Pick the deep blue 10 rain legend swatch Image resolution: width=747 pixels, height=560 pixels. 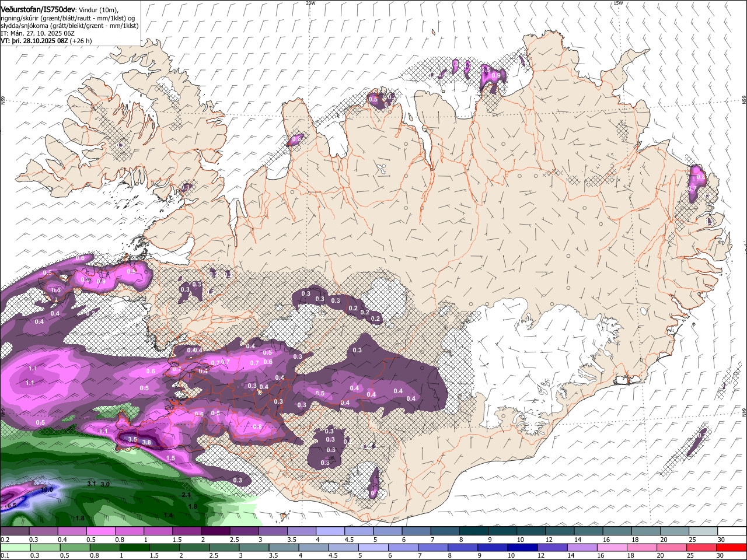522,547
